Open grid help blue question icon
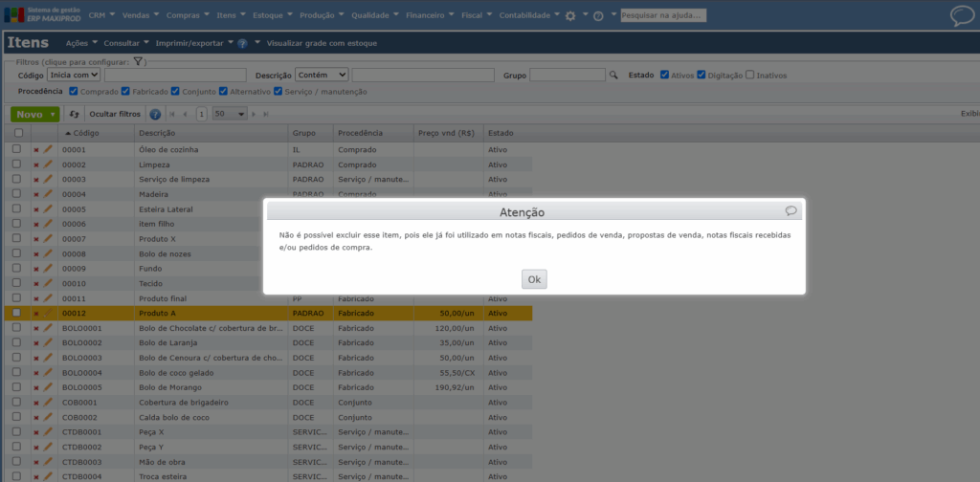The width and height of the screenshot is (980, 482). coord(156,114)
